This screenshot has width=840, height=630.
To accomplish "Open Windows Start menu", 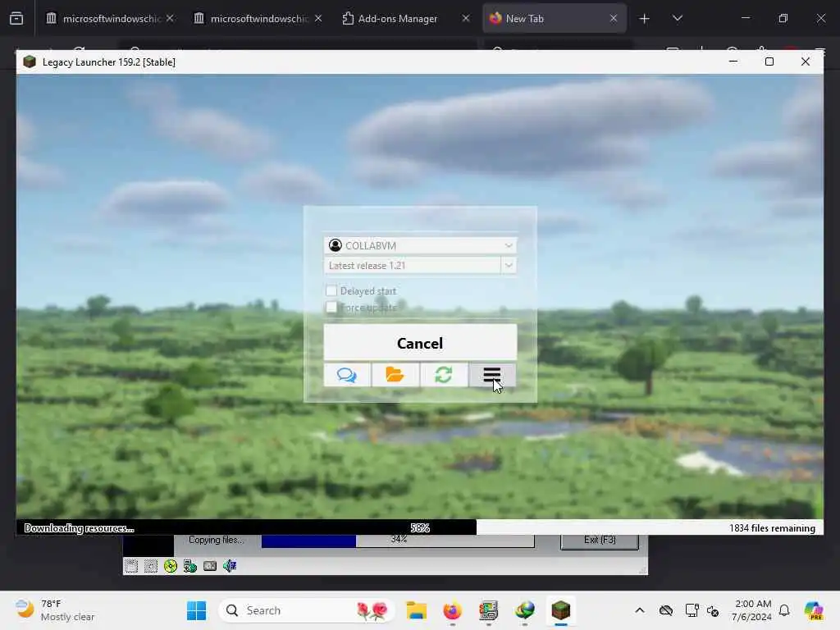I will coord(196,610).
